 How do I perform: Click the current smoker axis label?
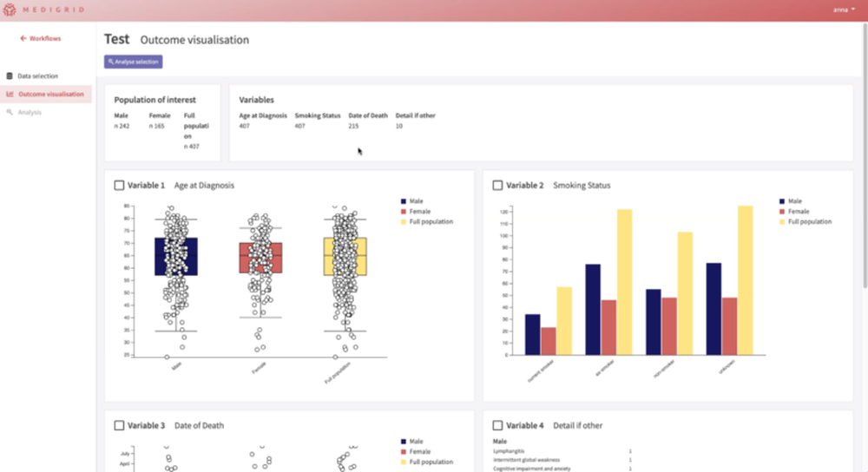pos(541,371)
